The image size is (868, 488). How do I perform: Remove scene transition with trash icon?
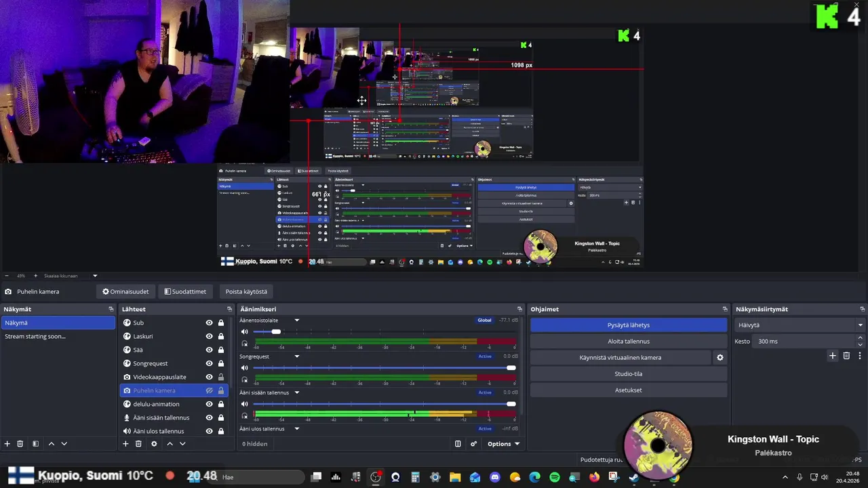pos(846,356)
